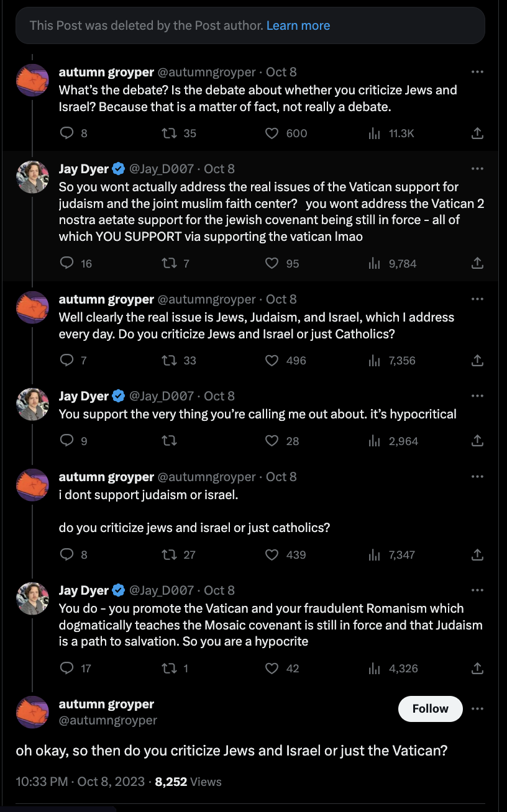Share the post with 9,784 views
The image size is (507, 812).
coord(477,263)
